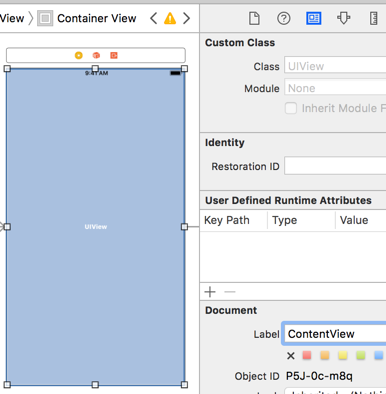386x394 pixels.
Task: Click the yellow warning triangle
Action: pyautogui.click(x=170, y=18)
